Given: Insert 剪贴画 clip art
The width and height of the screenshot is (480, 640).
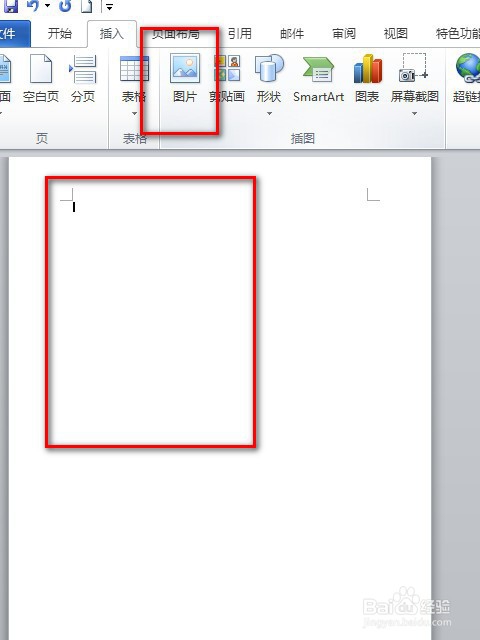Looking at the screenshot, I should coord(227,80).
